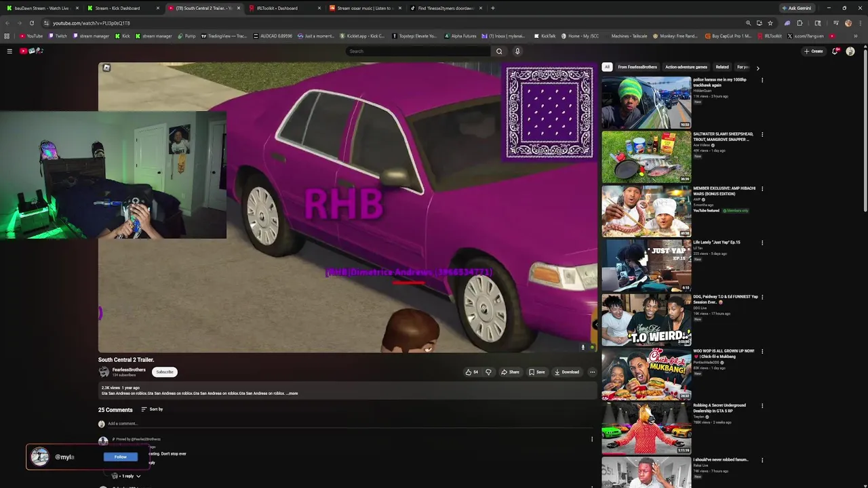Open the KickTalk bookmark
The height and width of the screenshot is (488, 868).
pos(545,36)
